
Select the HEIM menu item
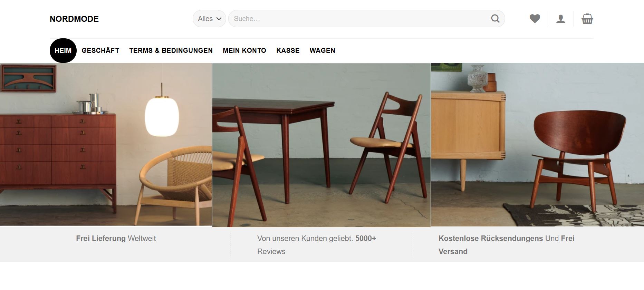click(x=63, y=50)
